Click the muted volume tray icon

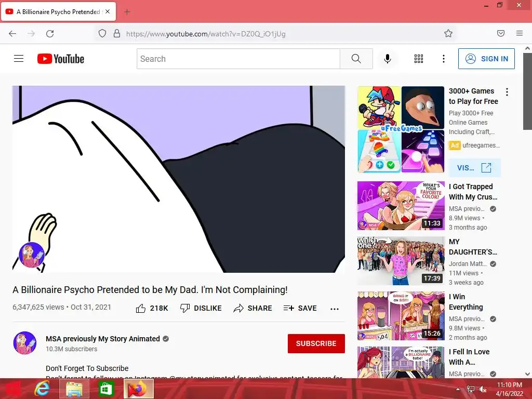coord(483,389)
